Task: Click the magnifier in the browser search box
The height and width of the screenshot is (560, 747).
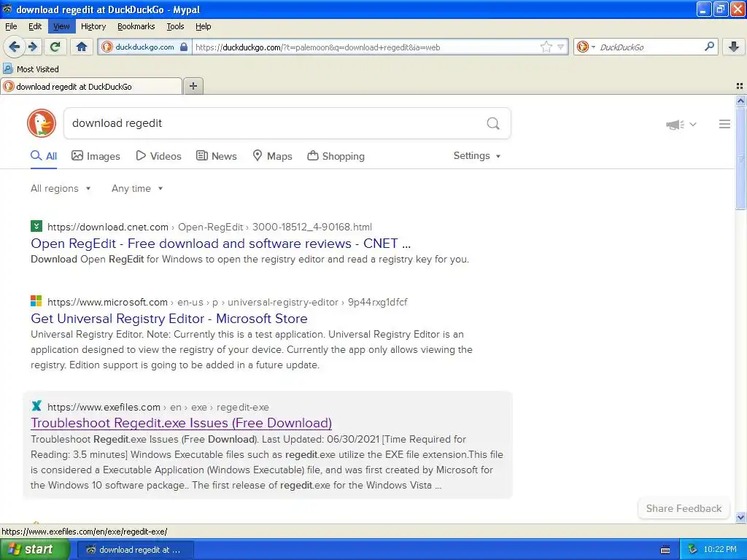Action: [709, 46]
